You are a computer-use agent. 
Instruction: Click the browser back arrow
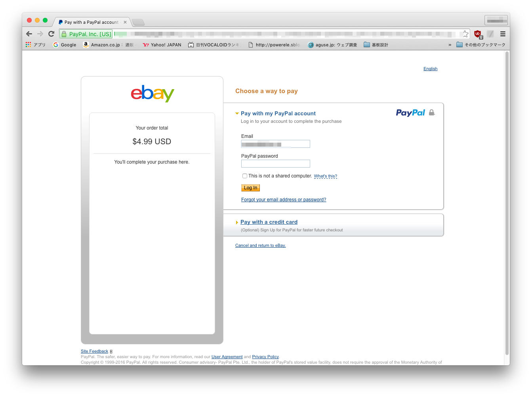point(29,34)
